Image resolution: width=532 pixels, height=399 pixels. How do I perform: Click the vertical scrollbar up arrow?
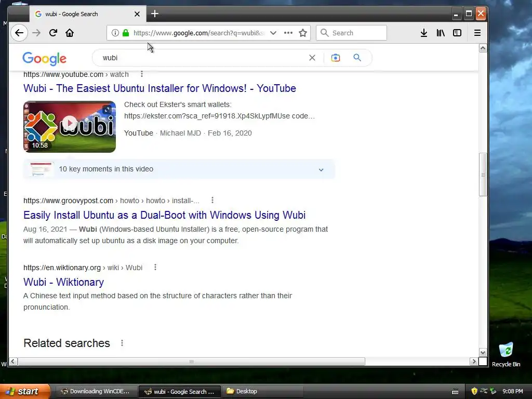(483, 48)
